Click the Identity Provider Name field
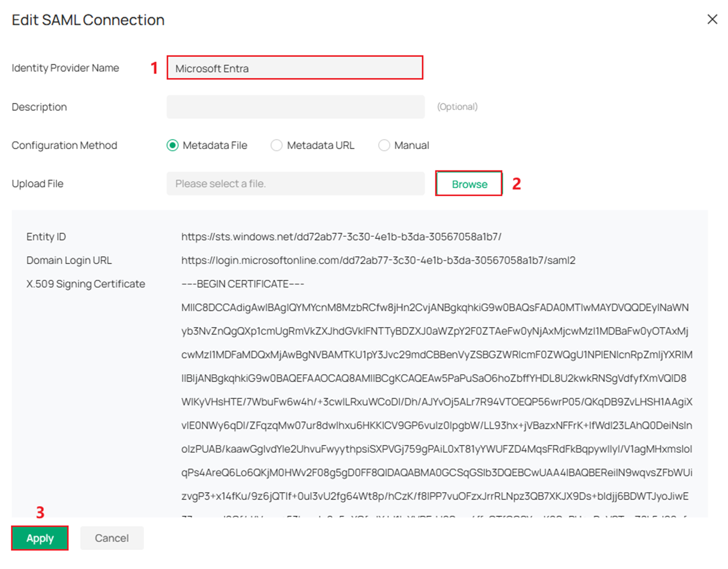 coord(294,68)
